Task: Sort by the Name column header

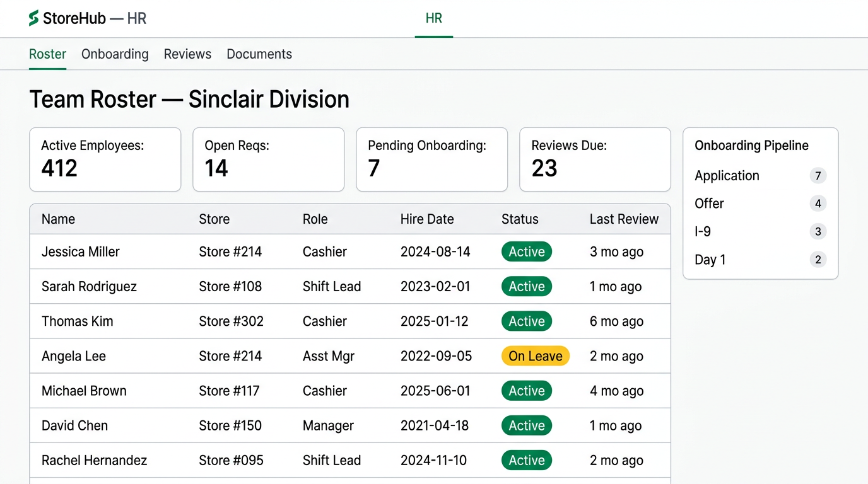Action: (58, 219)
